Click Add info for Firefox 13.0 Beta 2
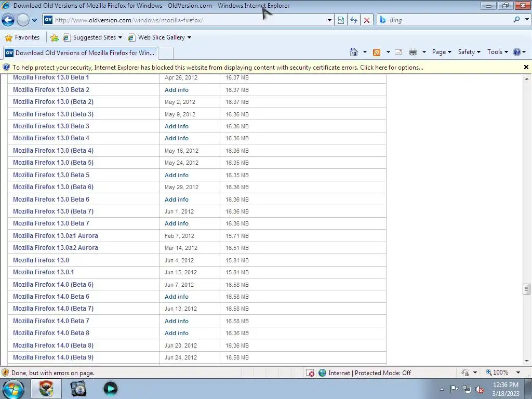 point(177,90)
